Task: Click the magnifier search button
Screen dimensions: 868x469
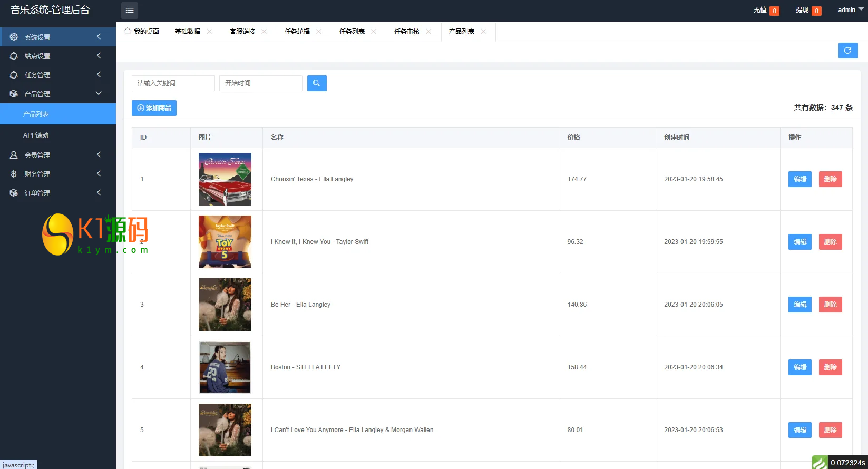Action: click(317, 83)
